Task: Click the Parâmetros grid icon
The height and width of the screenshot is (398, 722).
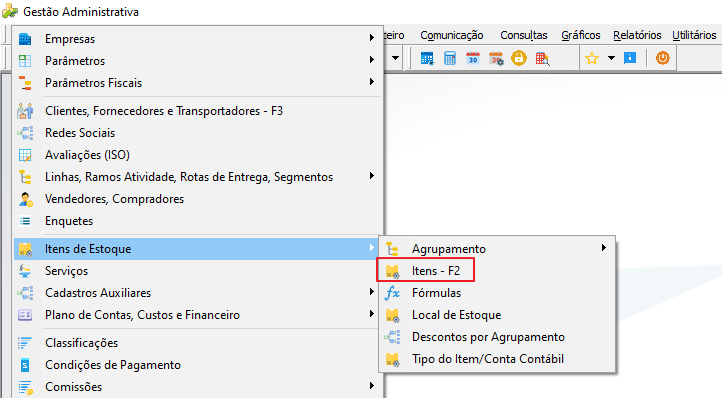Action: point(25,61)
